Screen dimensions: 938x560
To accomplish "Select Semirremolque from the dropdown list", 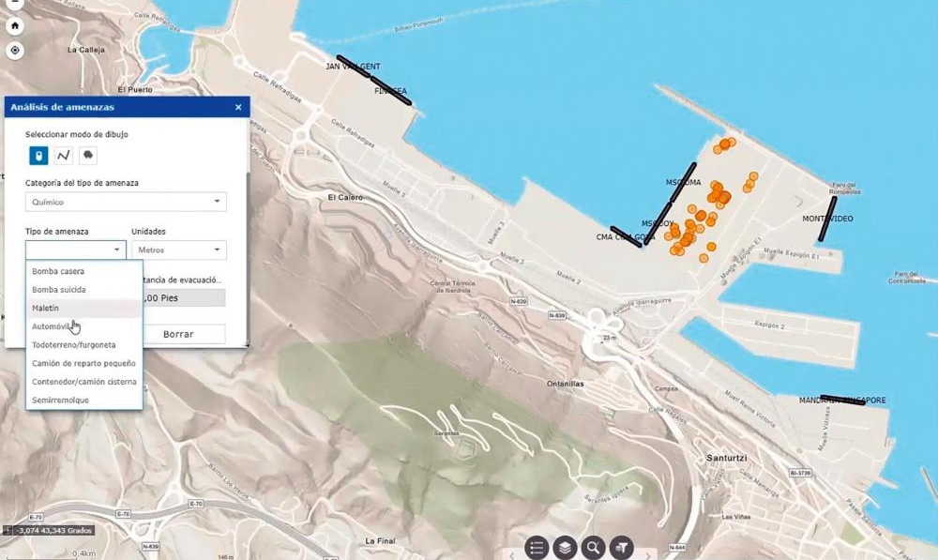I will point(60,400).
